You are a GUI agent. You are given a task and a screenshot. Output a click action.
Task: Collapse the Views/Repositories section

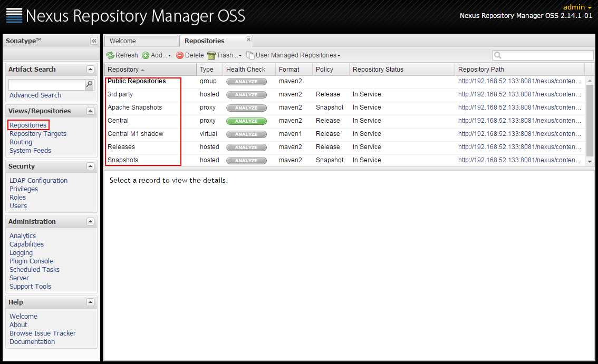[x=90, y=111]
